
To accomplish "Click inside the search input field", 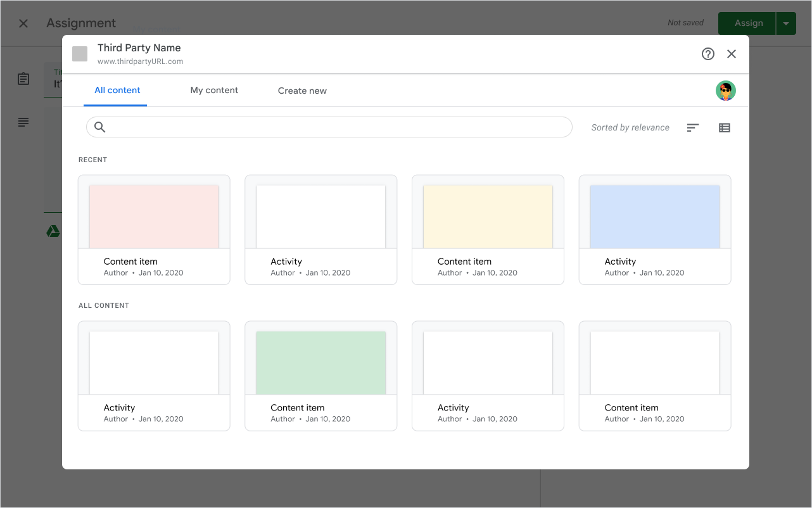I will [329, 127].
